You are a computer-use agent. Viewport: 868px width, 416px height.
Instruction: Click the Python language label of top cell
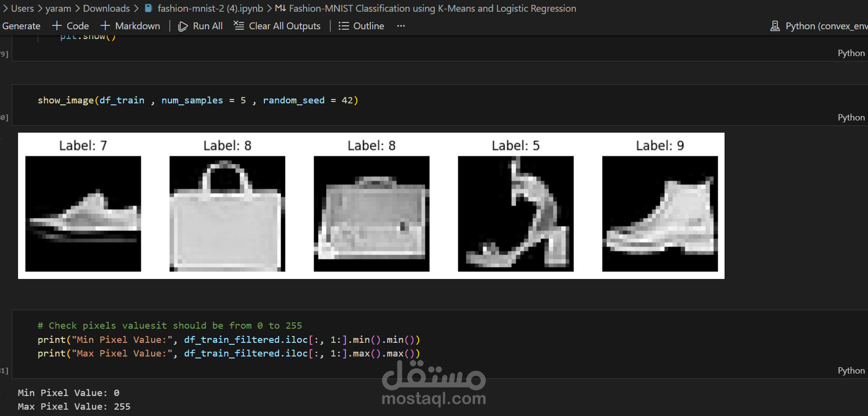point(851,53)
